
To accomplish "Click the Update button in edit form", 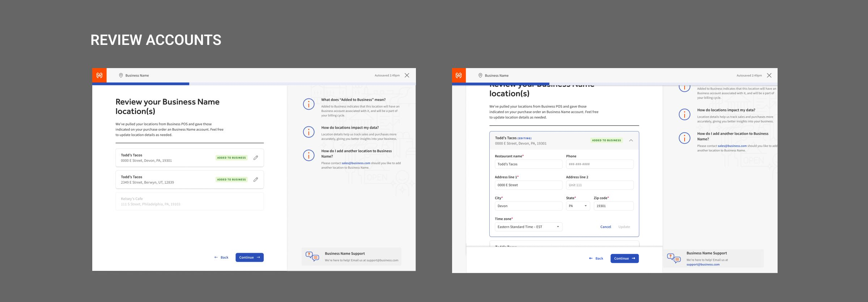I will (624, 227).
